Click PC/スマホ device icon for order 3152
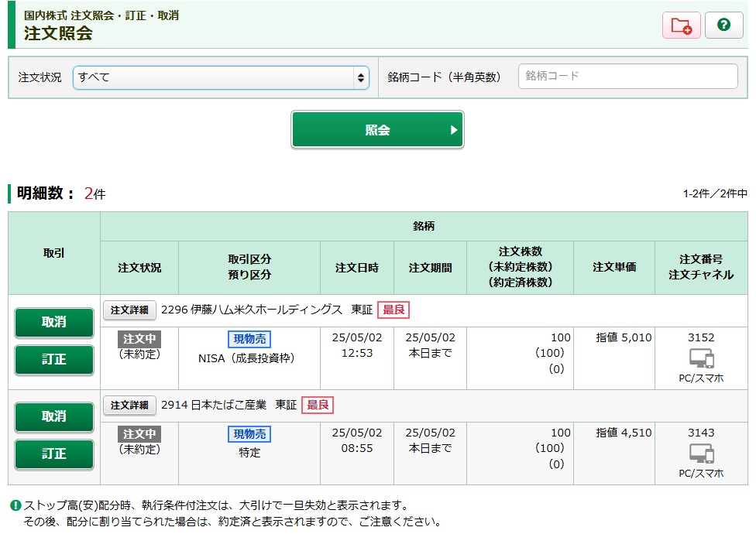756x534 pixels. (701, 359)
